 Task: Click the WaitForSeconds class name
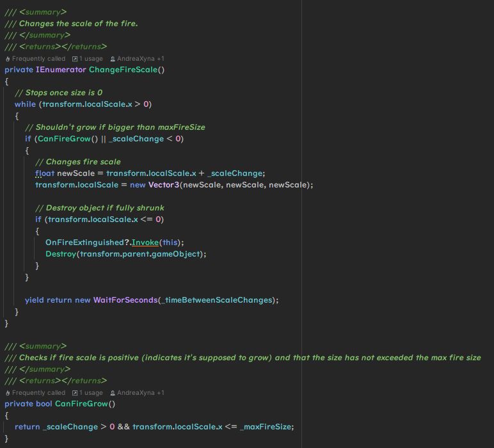(x=125, y=300)
